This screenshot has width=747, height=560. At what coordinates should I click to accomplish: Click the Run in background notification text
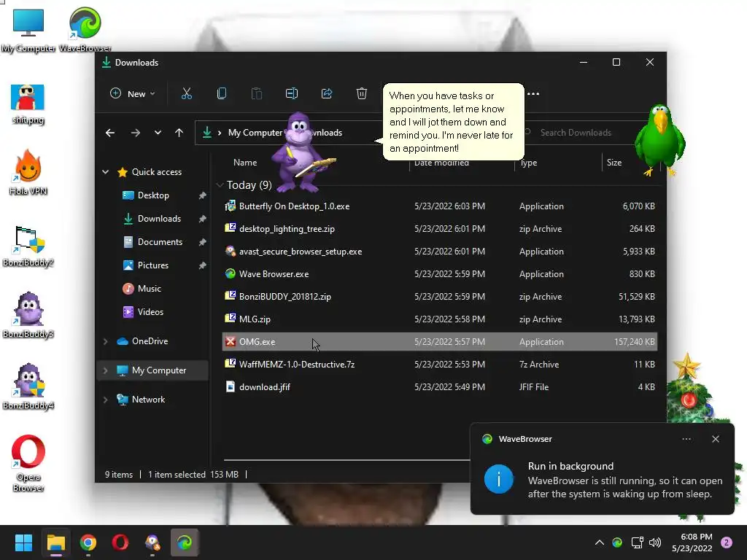570,466
